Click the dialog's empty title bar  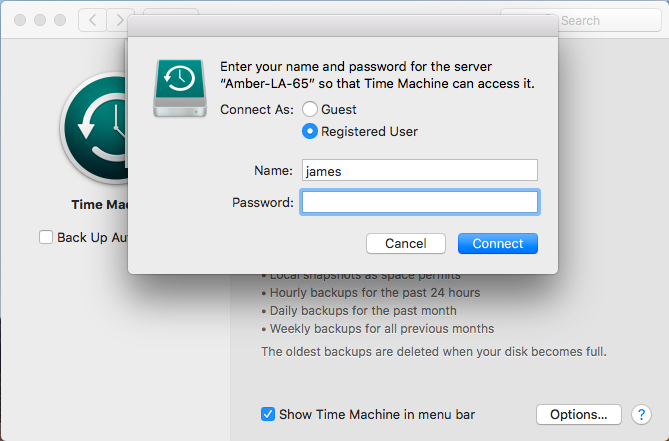coord(343,26)
